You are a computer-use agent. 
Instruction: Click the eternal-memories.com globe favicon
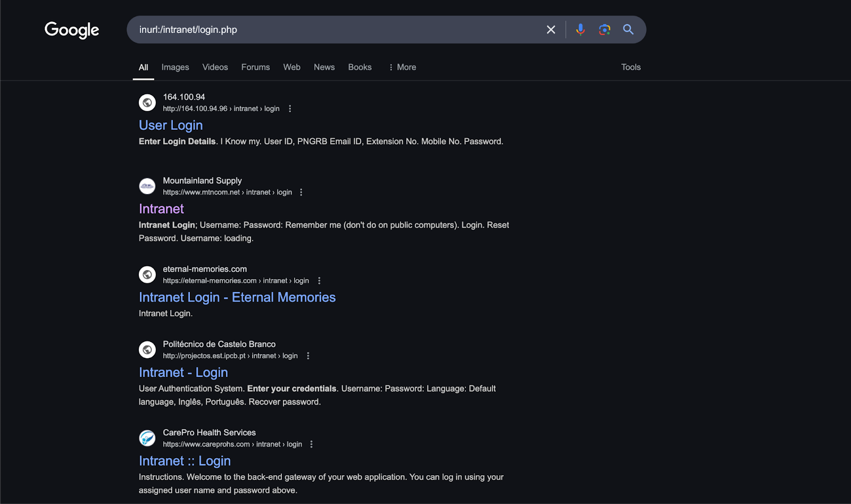click(x=147, y=274)
